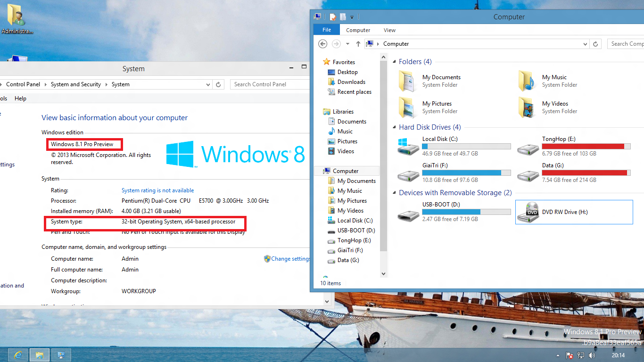Switch to System window taskbar button

coord(61,355)
